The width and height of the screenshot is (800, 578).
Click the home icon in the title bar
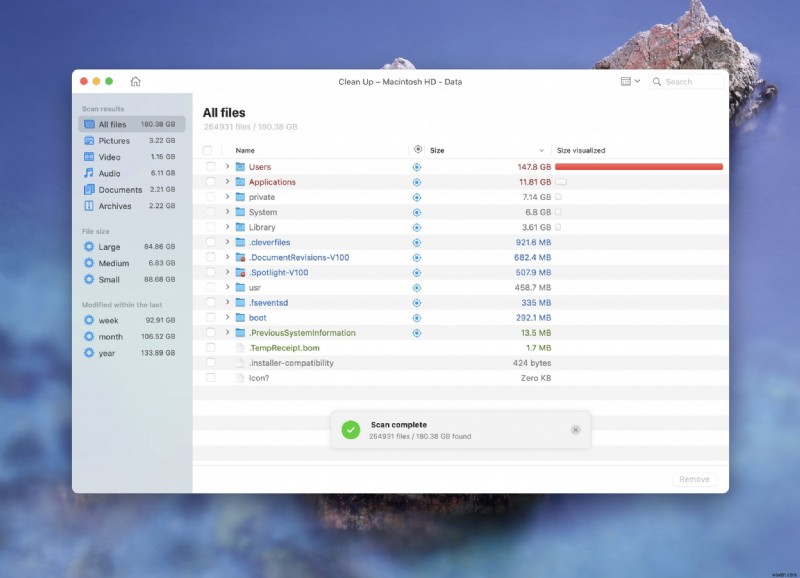[135, 81]
